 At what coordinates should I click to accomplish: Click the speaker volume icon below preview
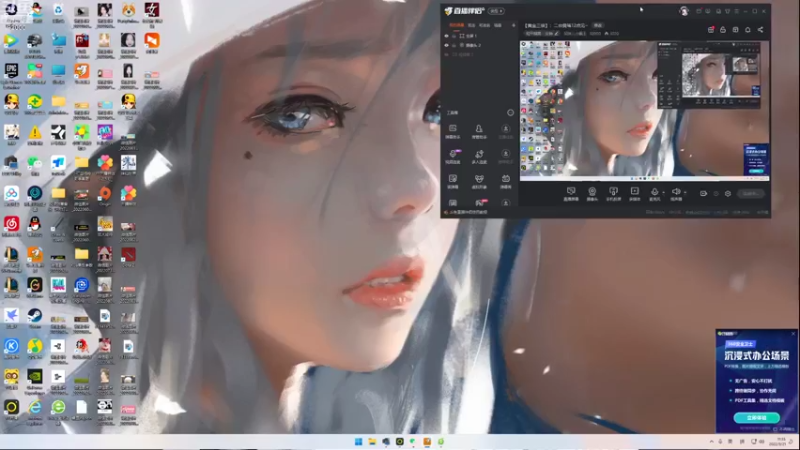pyautogui.click(x=676, y=193)
